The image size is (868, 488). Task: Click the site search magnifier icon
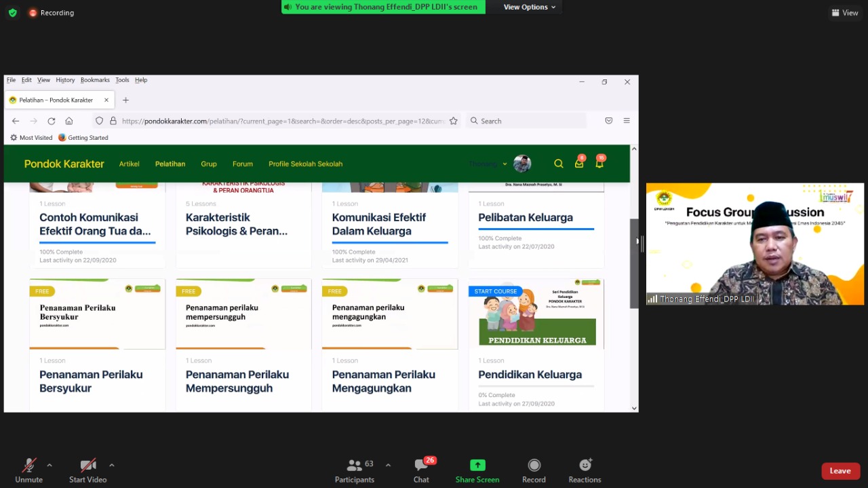[x=559, y=164]
